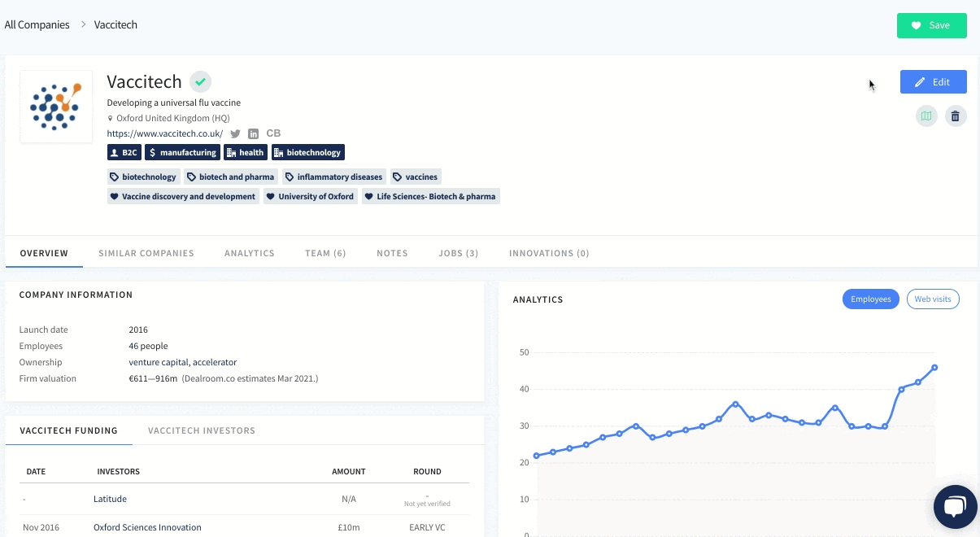Click the vaccines tag
Screen dimensions: 980x537
416,177
